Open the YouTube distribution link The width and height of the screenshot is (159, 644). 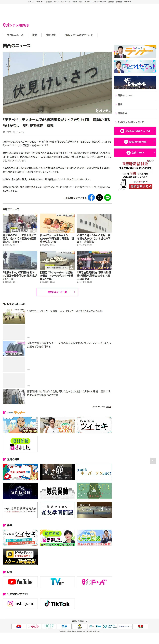click(x=20, y=582)
